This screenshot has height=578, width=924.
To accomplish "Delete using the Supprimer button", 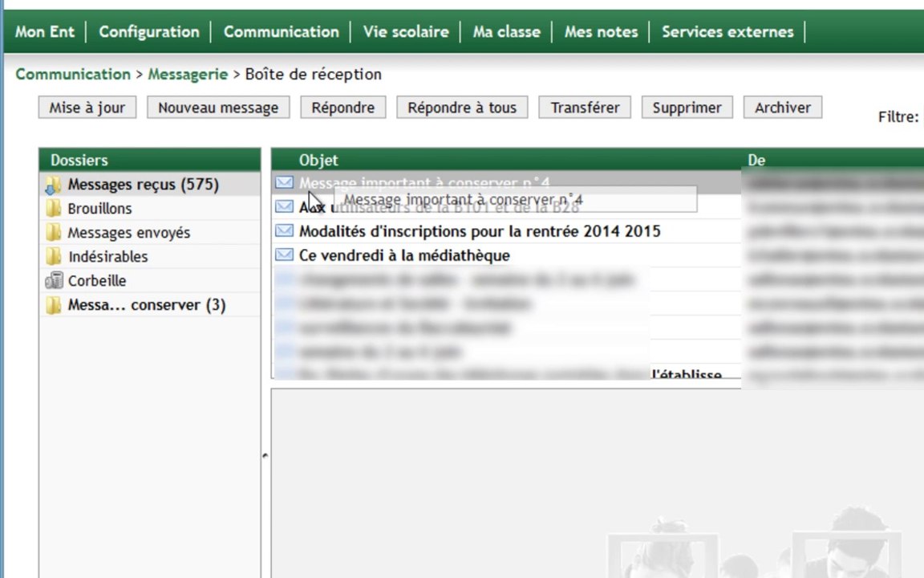I will (x=687, y=108).
